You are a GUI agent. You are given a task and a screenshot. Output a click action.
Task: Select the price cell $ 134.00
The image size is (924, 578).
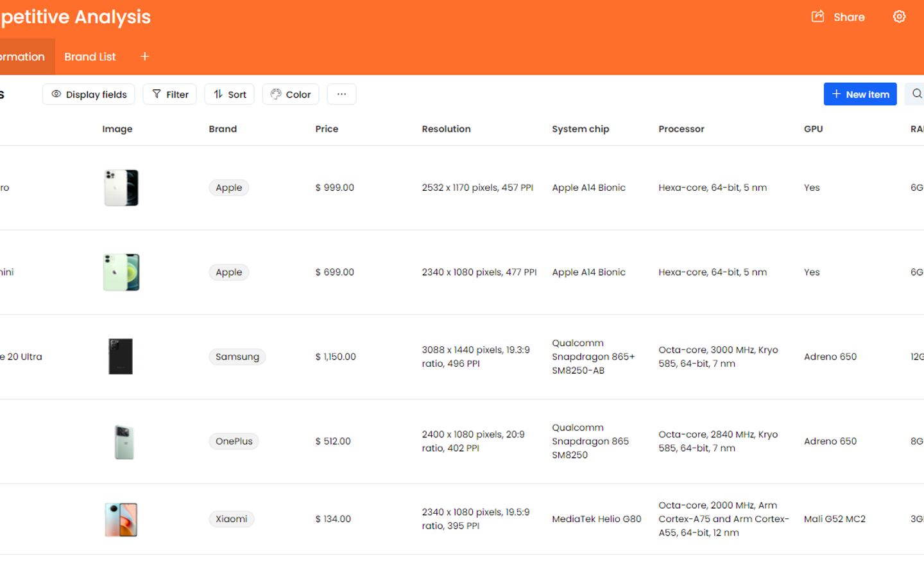pyautogui.click(x=333, y=519)
